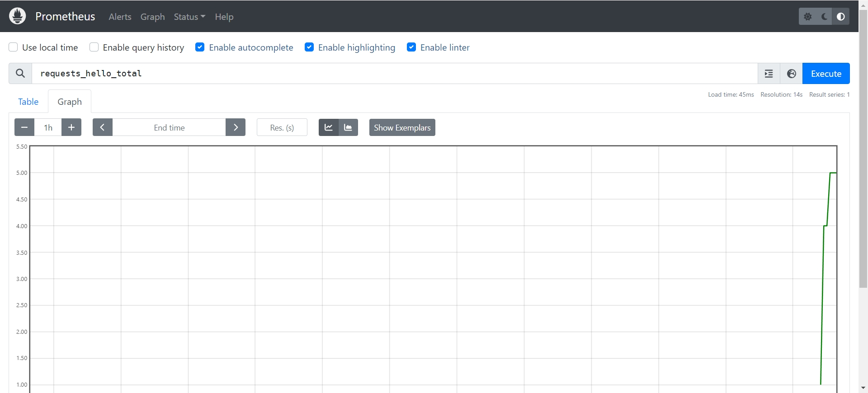This screenshot has height=393, width=868.
Task: Expand the Status dropdown menu
Action: 189,17
